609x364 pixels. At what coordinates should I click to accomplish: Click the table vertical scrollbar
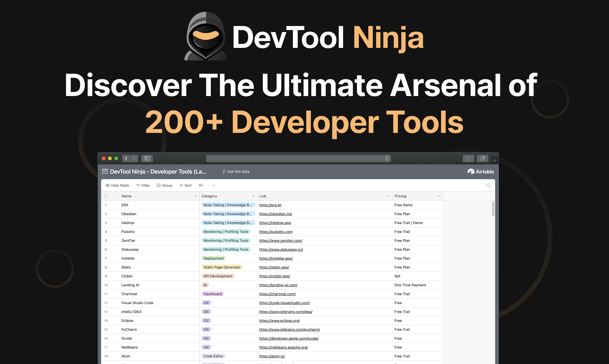point(493,209)
